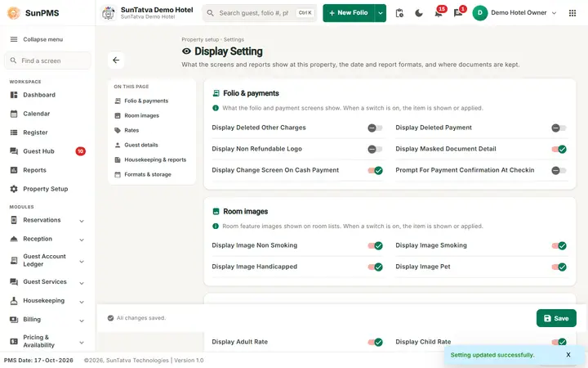588x368 pixels.
Task: Click the New Folio button
Action: (349, 13)
